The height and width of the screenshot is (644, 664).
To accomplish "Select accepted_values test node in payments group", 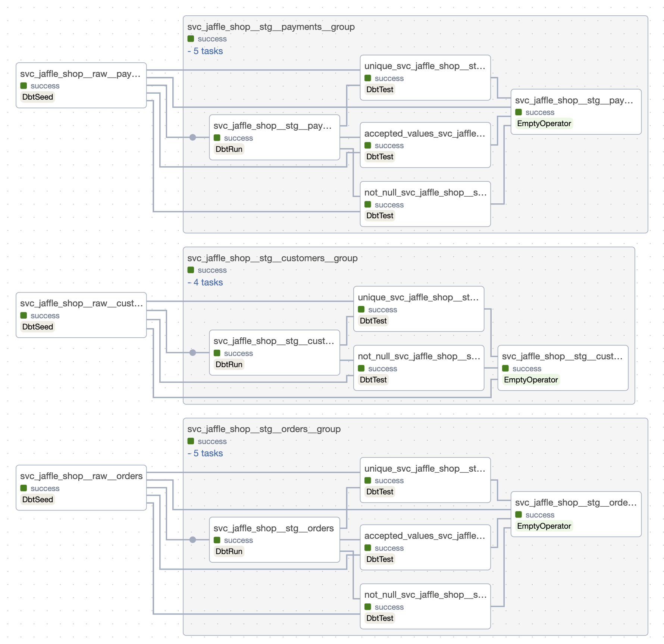I will (425, 145).
